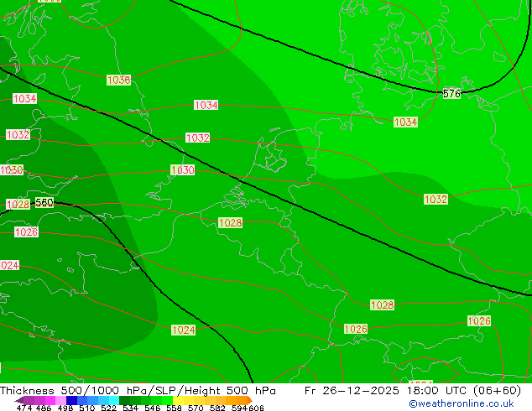Click the orange arrow tip at the legend's right end
Viewport: 532px width, 411px height.
250,400
